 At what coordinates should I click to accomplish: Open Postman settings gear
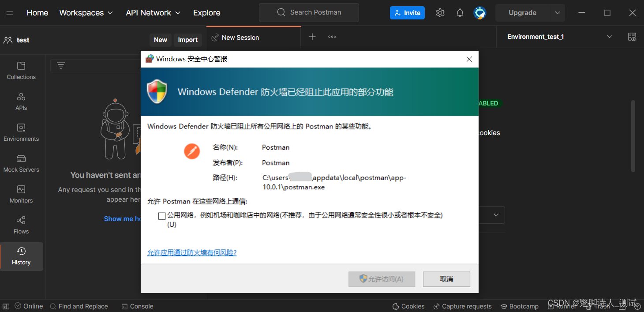(x=440, y=13)
